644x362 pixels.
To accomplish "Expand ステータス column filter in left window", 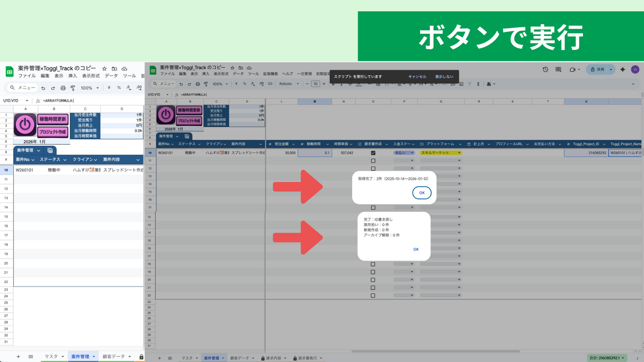I will coord(65,160).
